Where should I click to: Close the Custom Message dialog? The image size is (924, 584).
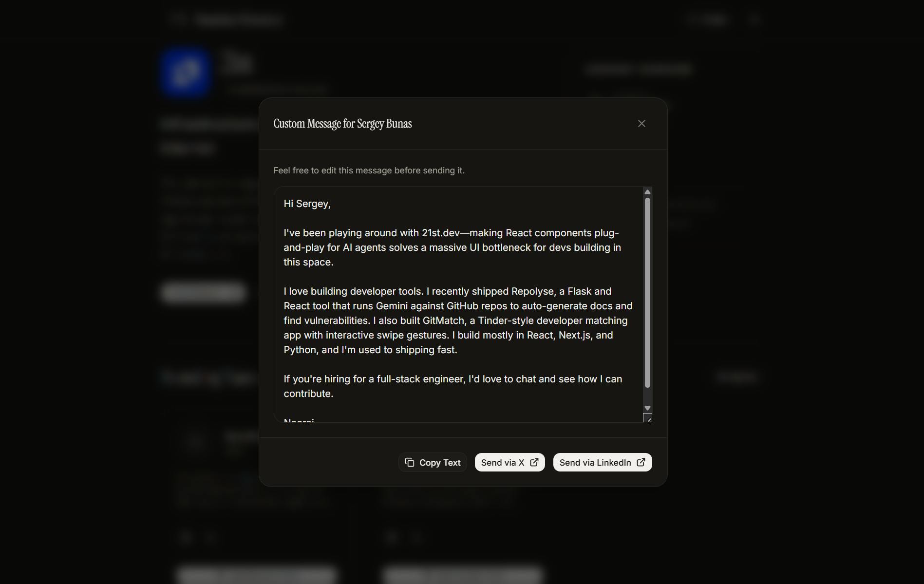pos(641,124)
